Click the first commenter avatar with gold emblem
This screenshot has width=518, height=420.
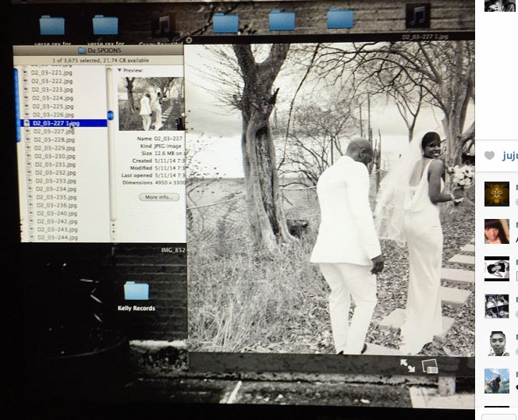click(x=496, y=194)
